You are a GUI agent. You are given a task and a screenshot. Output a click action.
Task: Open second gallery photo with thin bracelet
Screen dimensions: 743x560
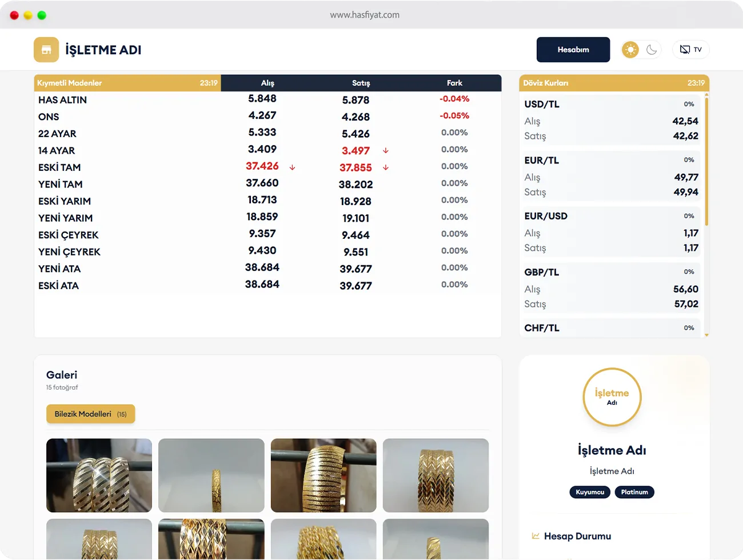(x=211, y=475)
